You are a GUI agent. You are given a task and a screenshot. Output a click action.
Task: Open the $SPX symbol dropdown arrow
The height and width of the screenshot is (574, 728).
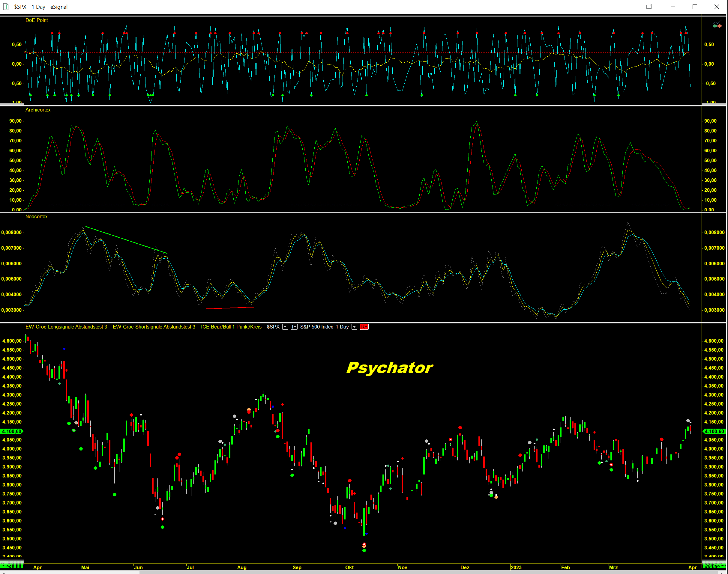(285, 327)
